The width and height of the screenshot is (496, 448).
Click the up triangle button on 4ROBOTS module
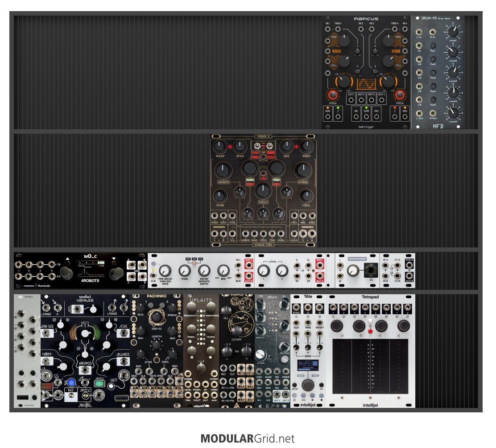click(67, 263)
